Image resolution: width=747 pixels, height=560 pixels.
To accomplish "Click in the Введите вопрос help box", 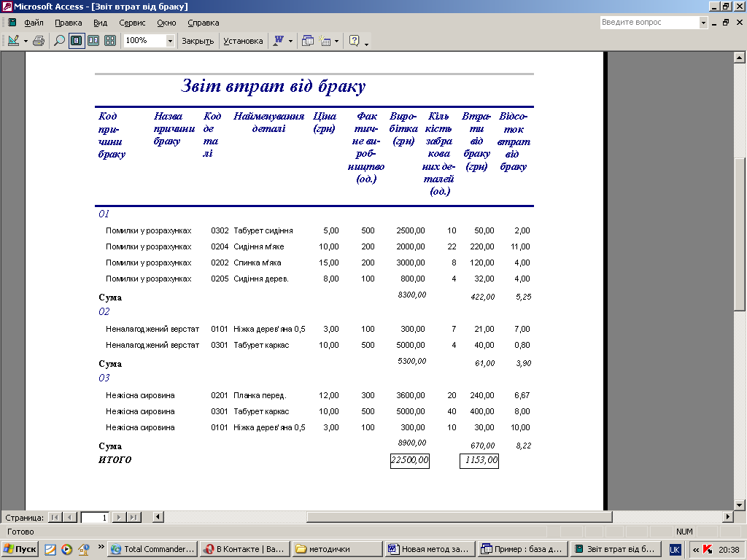I will tap(649, 23).
